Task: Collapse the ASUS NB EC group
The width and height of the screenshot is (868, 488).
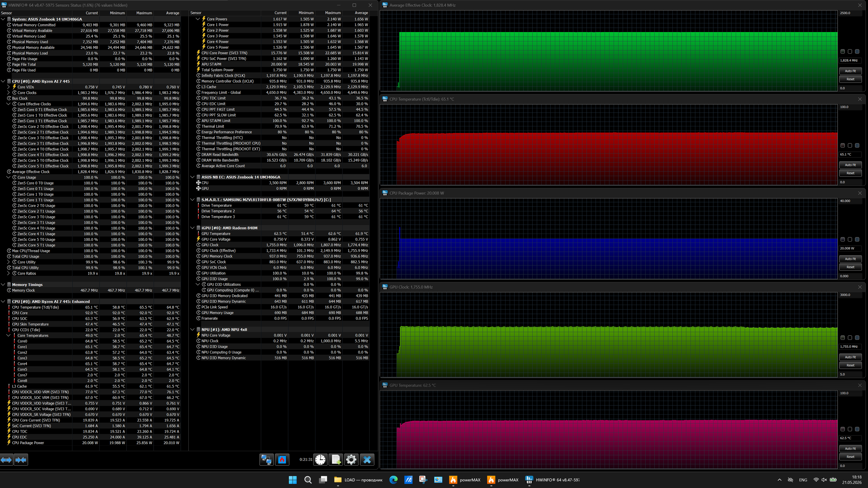Action: [192, 177]
